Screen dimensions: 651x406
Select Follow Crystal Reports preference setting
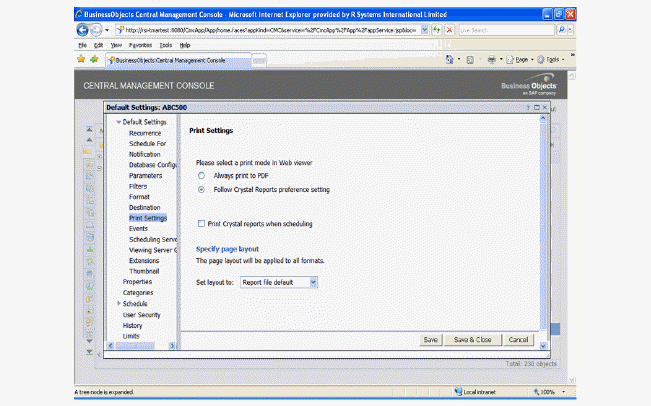(201, 189)
